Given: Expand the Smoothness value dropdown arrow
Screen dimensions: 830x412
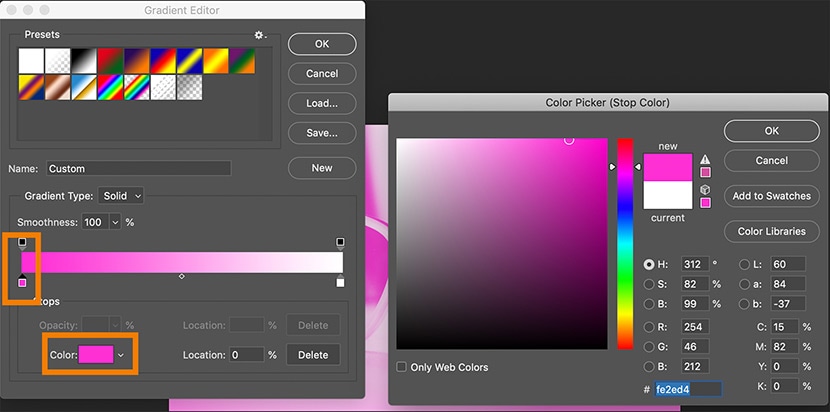Looking at the screenshot, I should coord(115,222).
